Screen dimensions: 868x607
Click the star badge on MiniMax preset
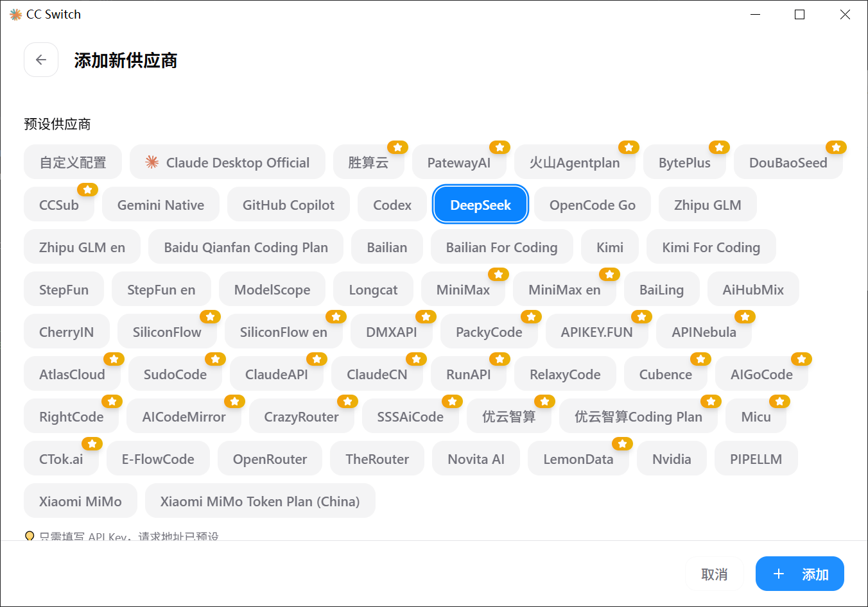(x=498, y=275)
